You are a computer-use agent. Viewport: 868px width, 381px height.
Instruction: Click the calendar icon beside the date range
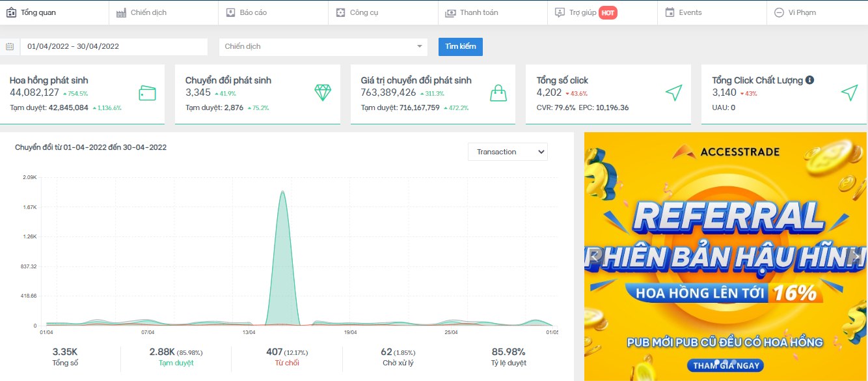[10, 47]
